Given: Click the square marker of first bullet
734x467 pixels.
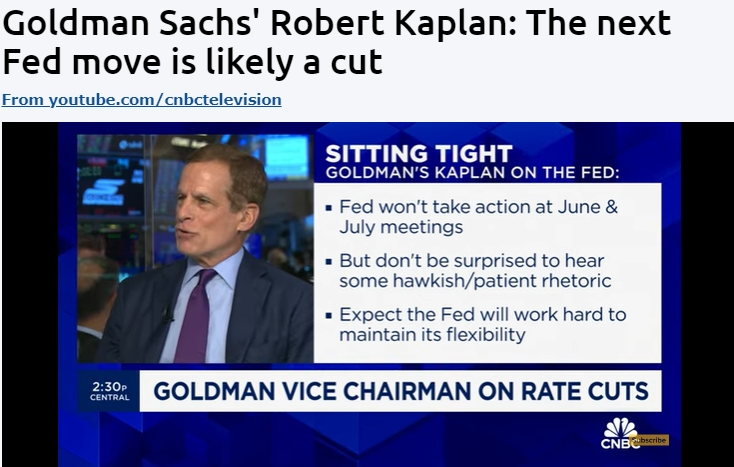Looking at the screenshot, I should click(x=329, y=207).
